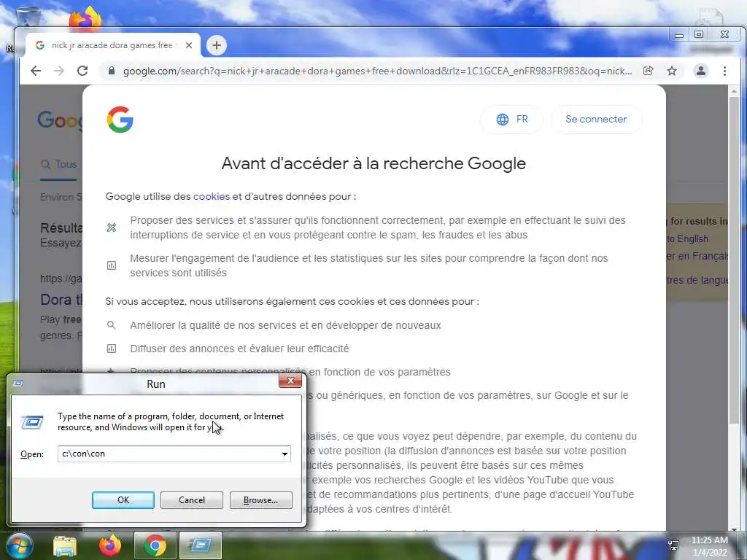Click the Chrome address bar URL
747x560 pixels.
click(377, 71)
